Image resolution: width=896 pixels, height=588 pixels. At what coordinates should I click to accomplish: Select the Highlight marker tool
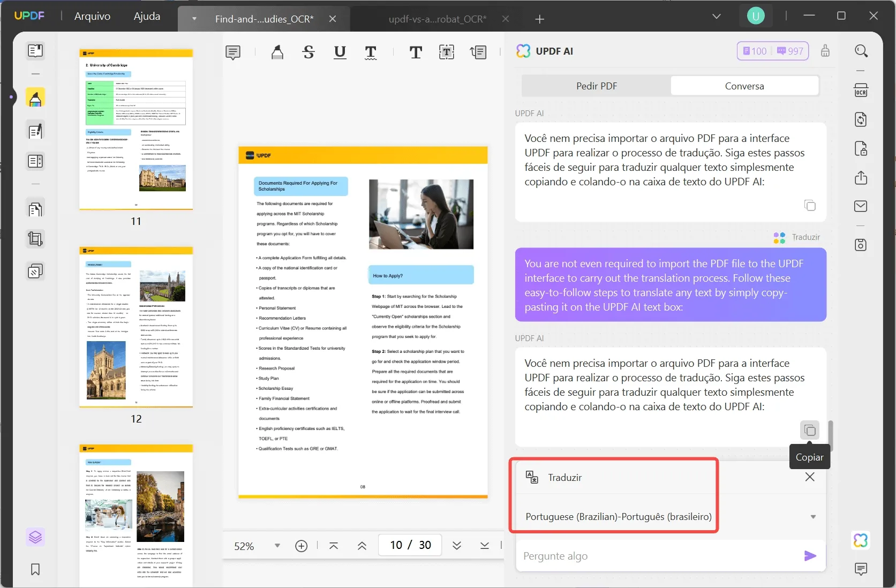[277, 52]
